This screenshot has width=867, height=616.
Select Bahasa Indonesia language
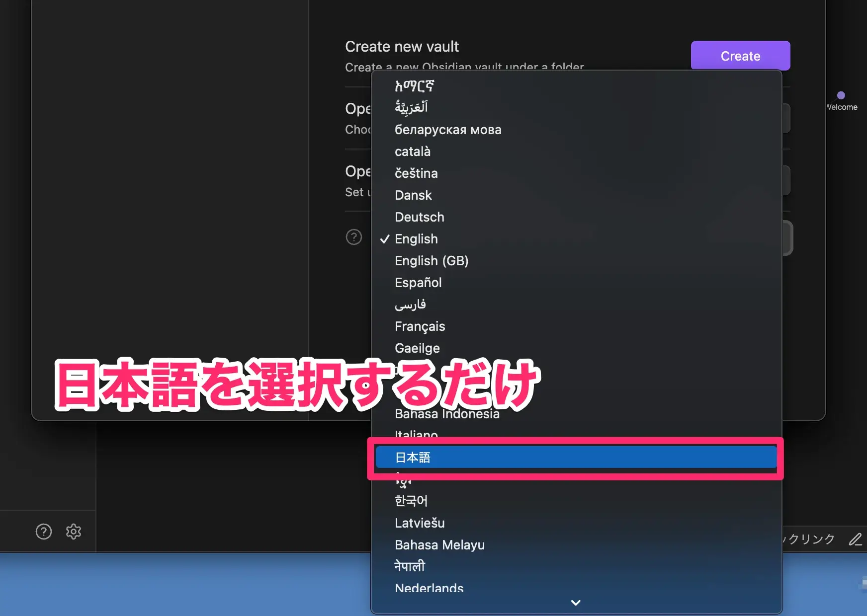[577, 414]
